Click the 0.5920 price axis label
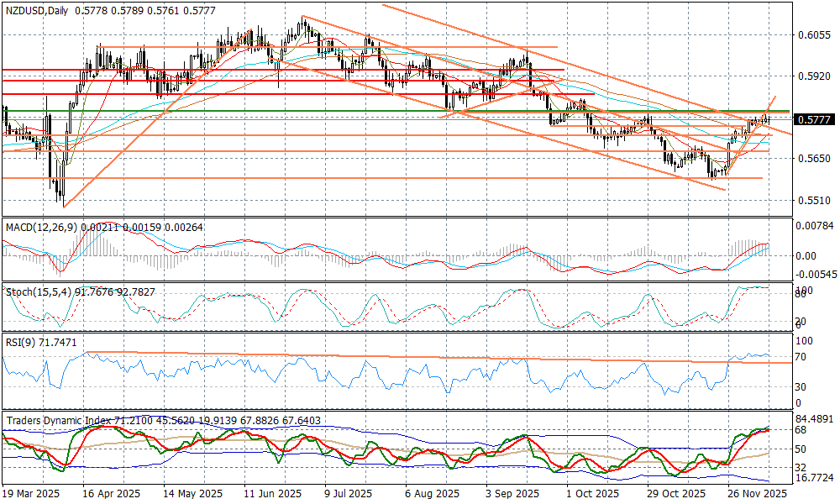840x504 pixels. (813, 76)
